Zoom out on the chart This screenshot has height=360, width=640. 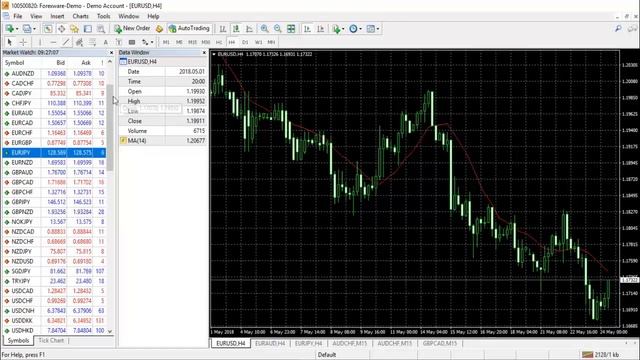278,29
